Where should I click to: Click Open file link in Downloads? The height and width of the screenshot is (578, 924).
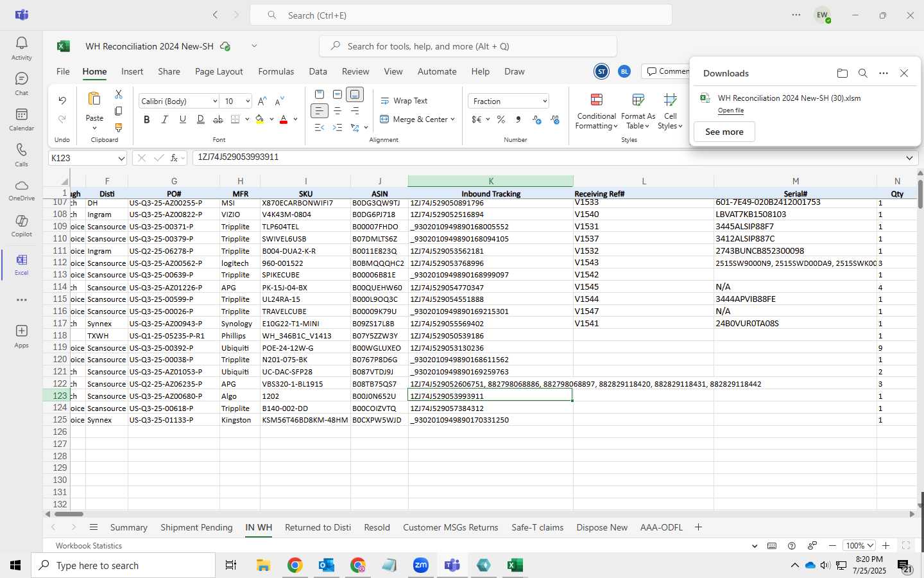click(730, 110)
